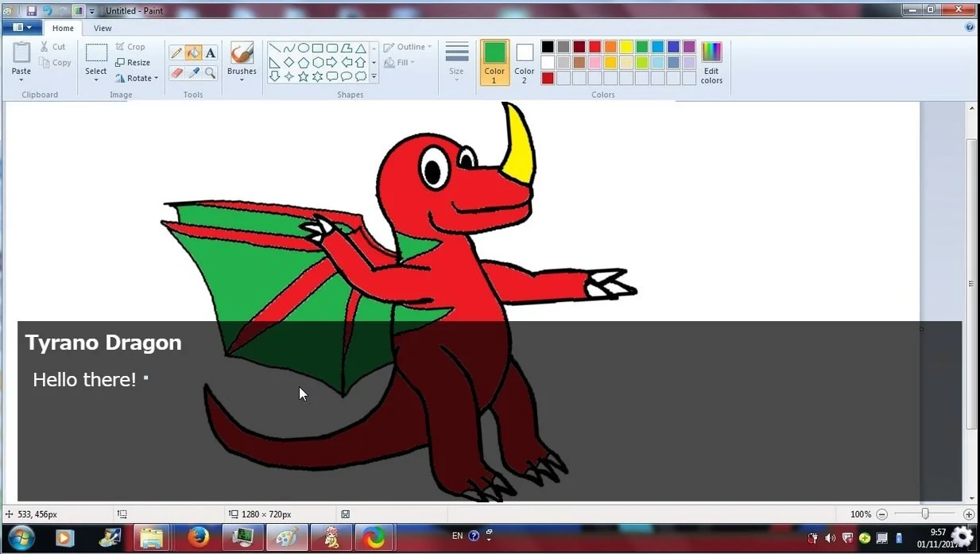Expand the Brushes dropdown arrow

[x=242, y=80]
